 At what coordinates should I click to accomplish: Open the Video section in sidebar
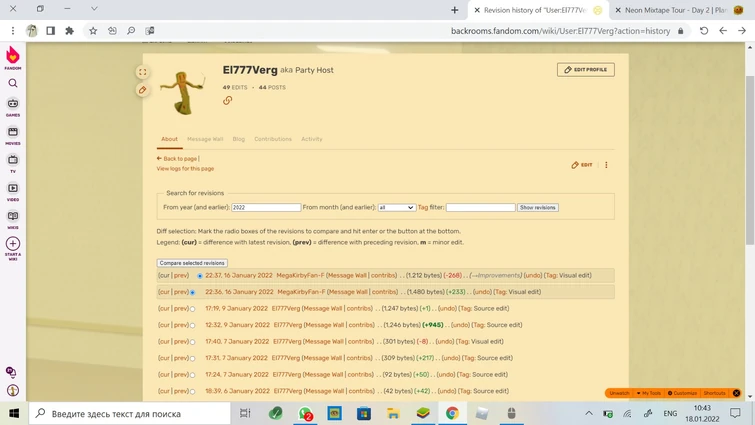13,192
